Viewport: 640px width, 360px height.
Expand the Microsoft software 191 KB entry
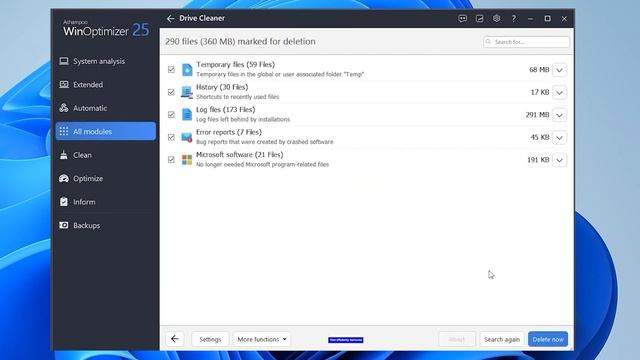point(560,160)
